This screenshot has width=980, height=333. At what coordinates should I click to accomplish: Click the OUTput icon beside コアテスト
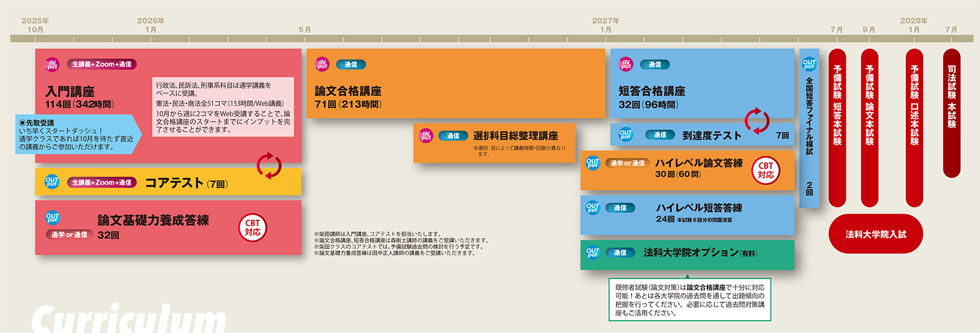pos(52,182)
